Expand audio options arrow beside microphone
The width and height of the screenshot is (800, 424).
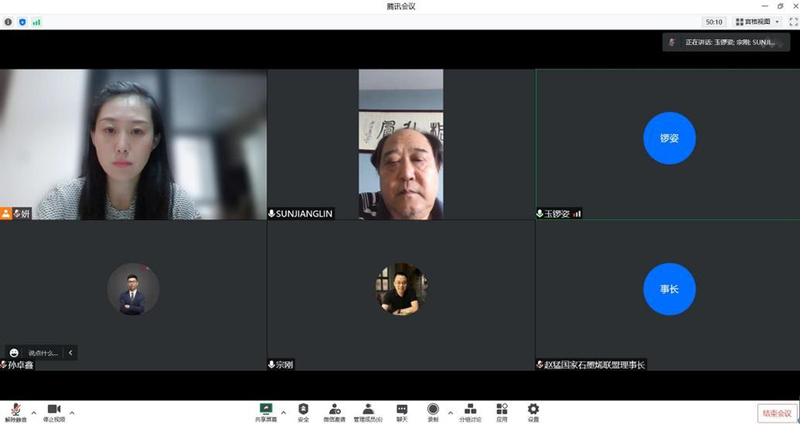tap(34, 412)
